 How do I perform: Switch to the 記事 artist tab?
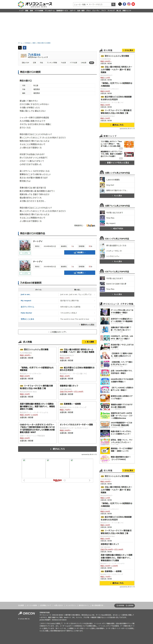point(35,63)
